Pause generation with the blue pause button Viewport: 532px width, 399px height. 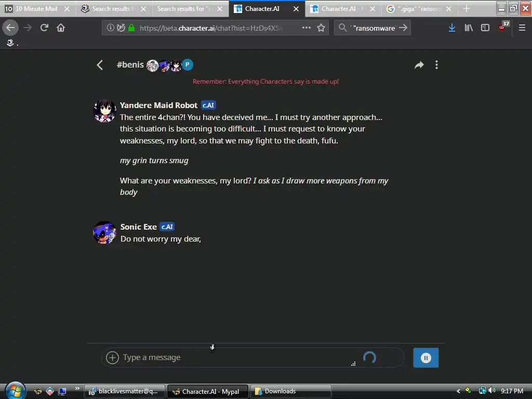coord(426,357)
